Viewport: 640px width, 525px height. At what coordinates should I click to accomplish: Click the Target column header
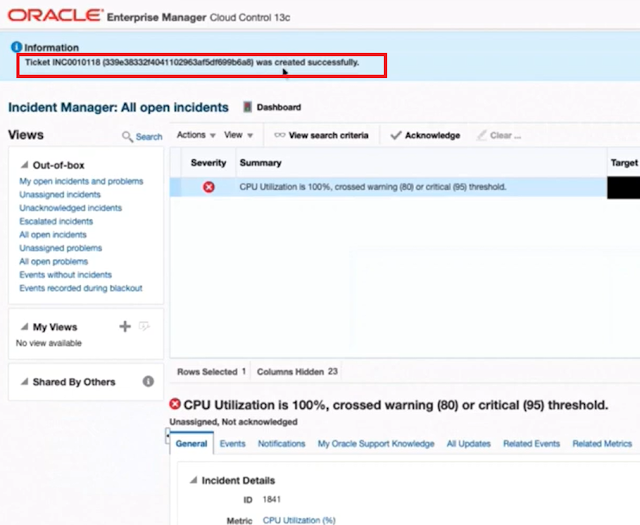(x=624, y=162)
